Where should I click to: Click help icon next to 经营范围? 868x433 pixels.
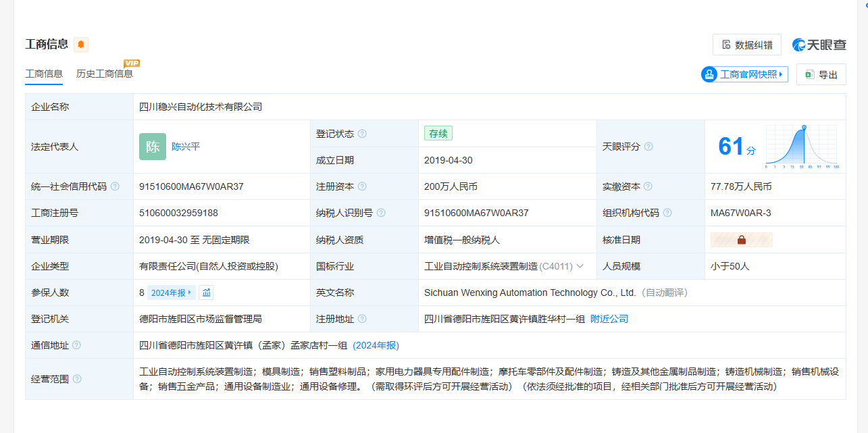(77, 379)
